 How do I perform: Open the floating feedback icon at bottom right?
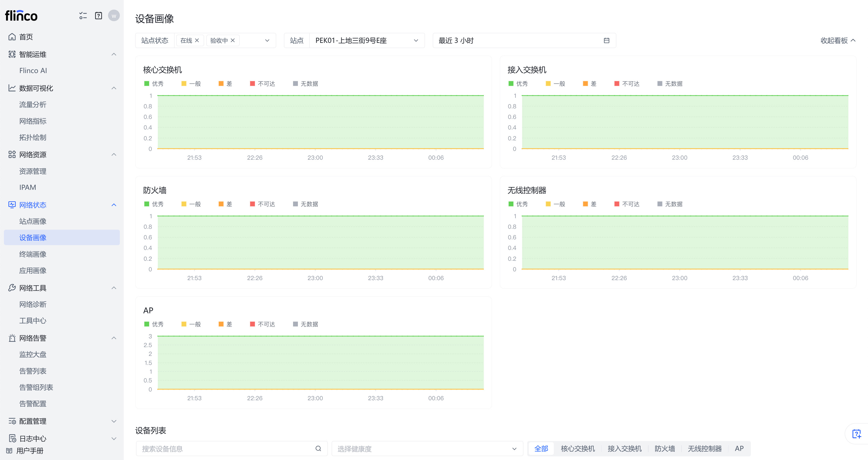[856, 434]
